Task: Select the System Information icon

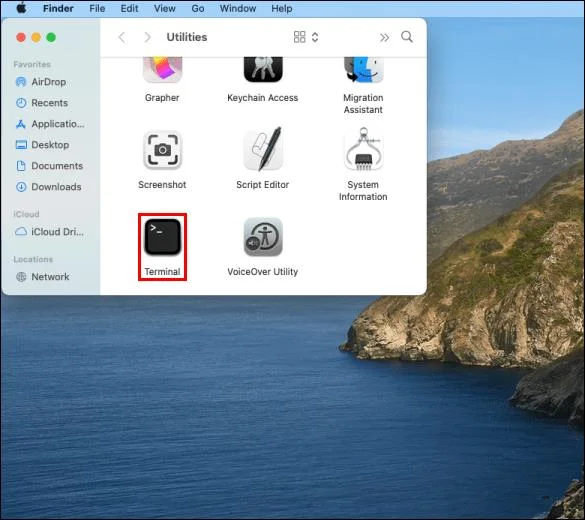Action: point(363,149)
